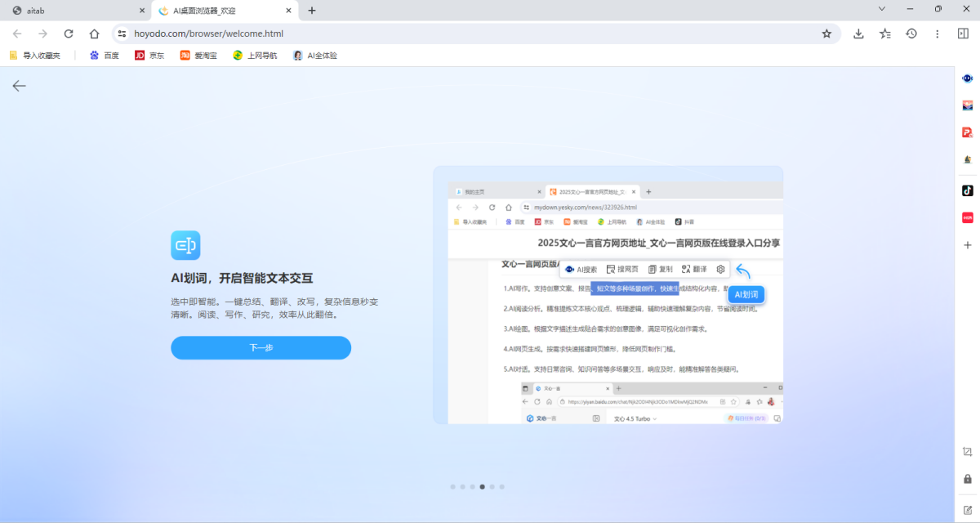This screenshot has height=523, width=980.
Task: Open the sailboat sidebar icon
Action: 968,159
